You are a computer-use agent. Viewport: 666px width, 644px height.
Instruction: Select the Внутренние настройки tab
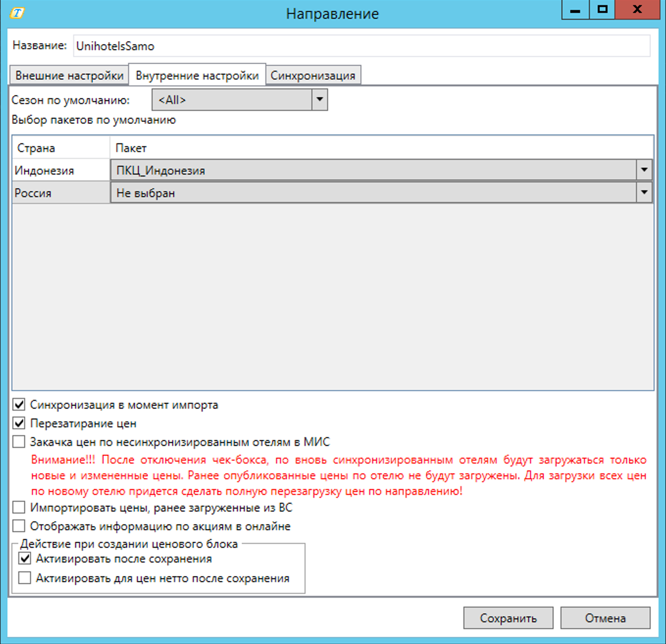pyautogui.click(x=197, y=75)
